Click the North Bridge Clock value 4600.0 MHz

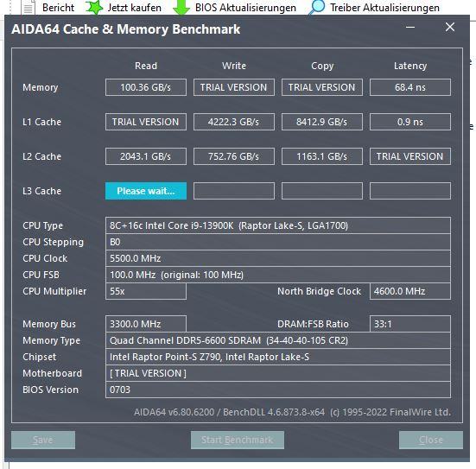point(410,291)
